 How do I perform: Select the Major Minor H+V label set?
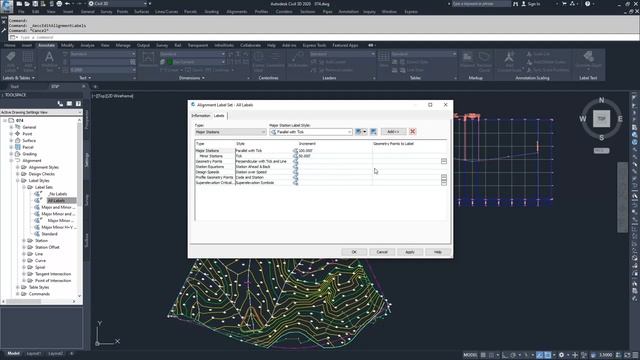coord(59,227)
